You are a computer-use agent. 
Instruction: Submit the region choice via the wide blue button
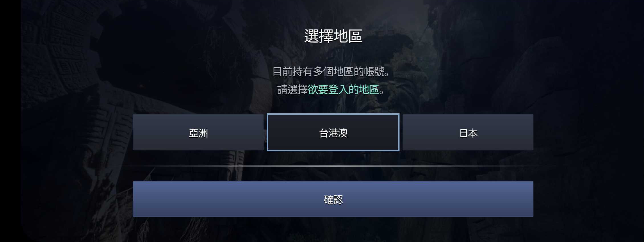[333, 199]
